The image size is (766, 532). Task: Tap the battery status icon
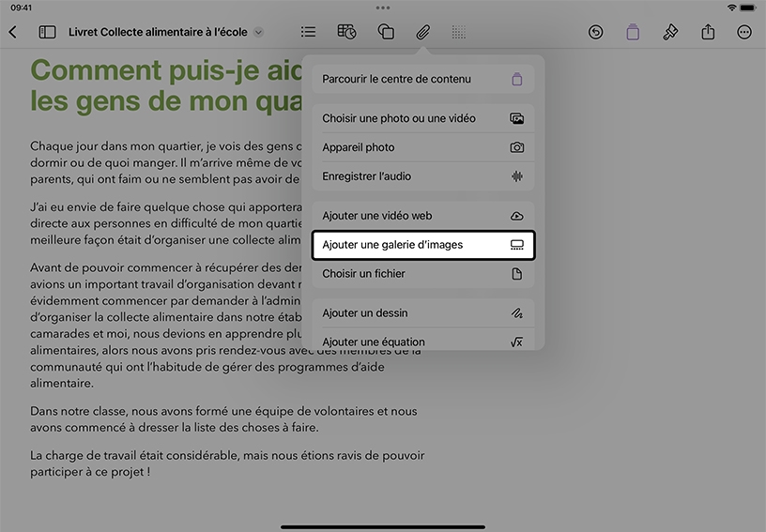pos(748,8)
